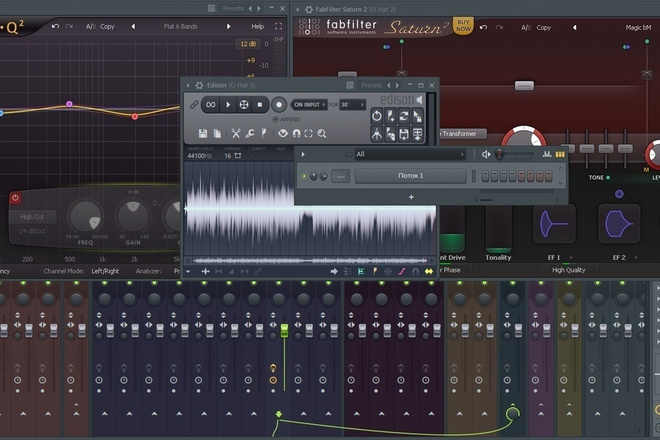660x440 pixels.
Task: Open the Presets menu in Edison
Action: (x=371, y=85)
